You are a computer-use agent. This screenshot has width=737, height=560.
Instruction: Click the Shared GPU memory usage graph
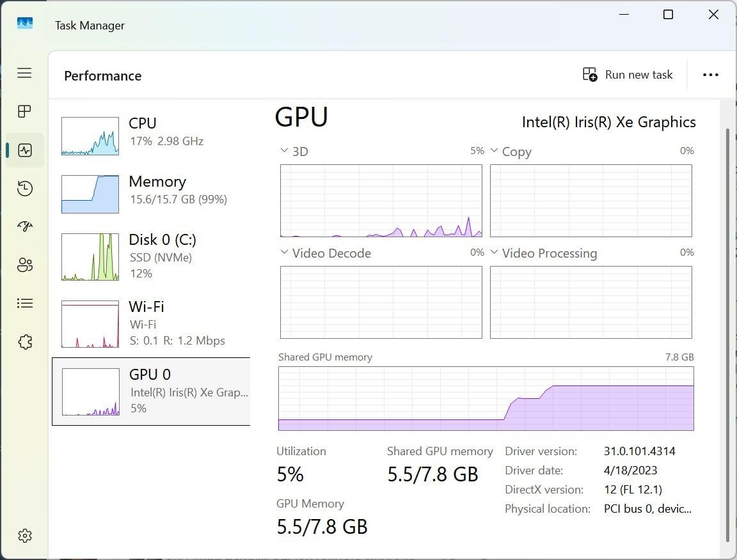tap(485, 398)
